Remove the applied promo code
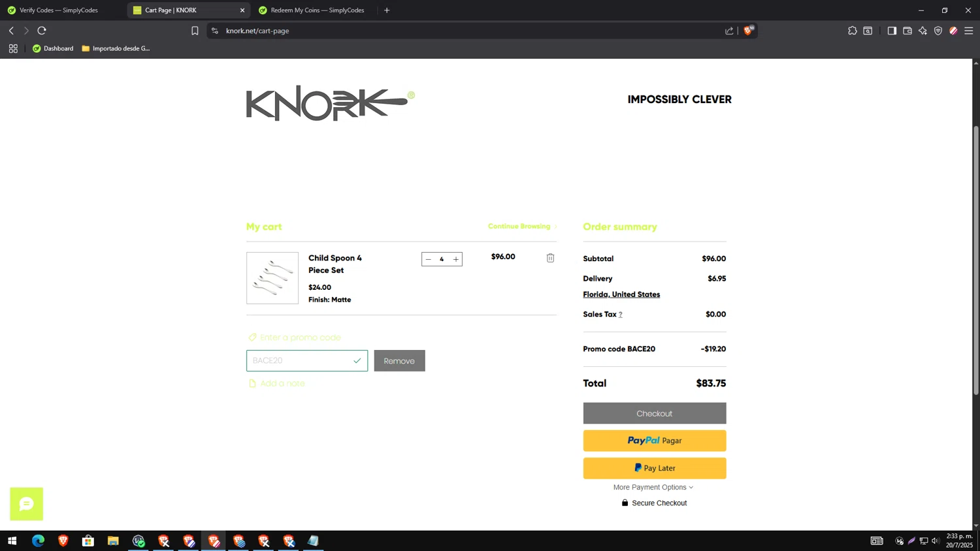Image resolution: width=980 pixels, height=551 pixels. [399, 360]
